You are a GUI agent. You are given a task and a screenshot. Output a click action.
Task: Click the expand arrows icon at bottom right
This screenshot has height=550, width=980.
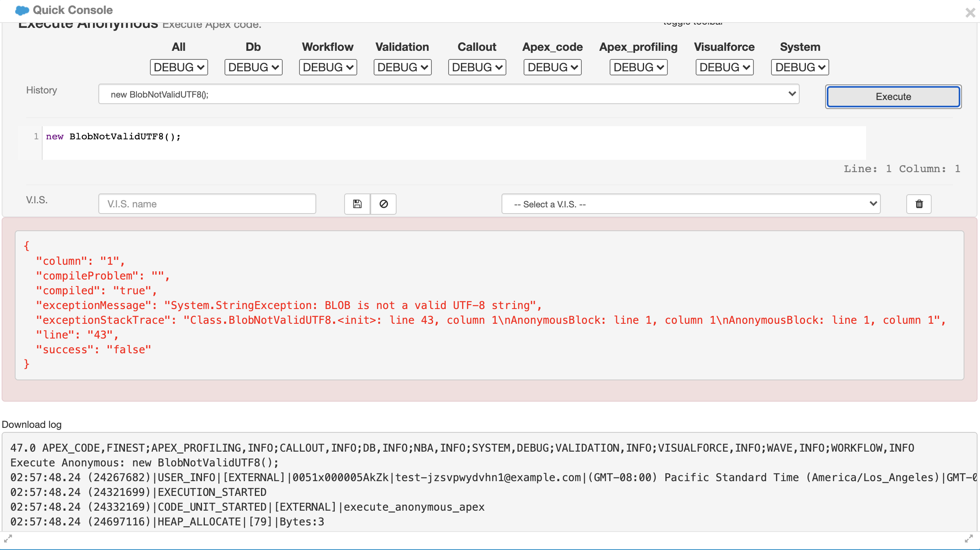pyautogui.click(x=969, y=539)
